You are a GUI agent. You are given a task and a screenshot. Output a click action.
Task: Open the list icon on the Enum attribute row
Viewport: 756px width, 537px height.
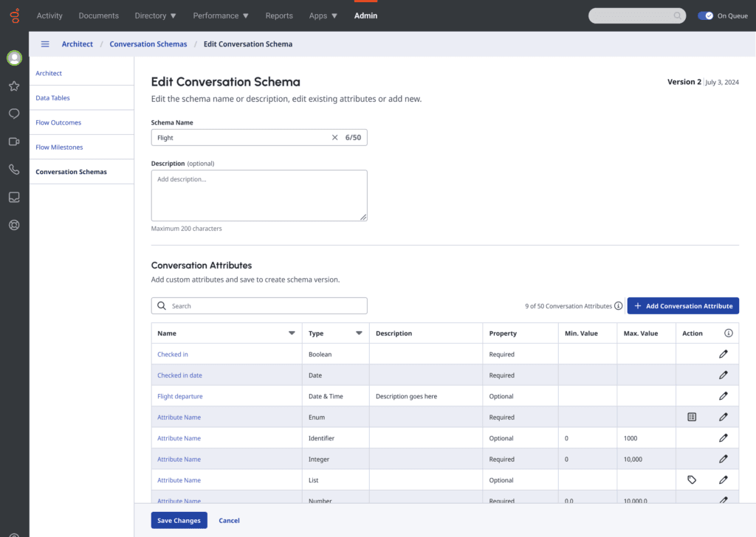pyautogui.click(x=692, y=417)
